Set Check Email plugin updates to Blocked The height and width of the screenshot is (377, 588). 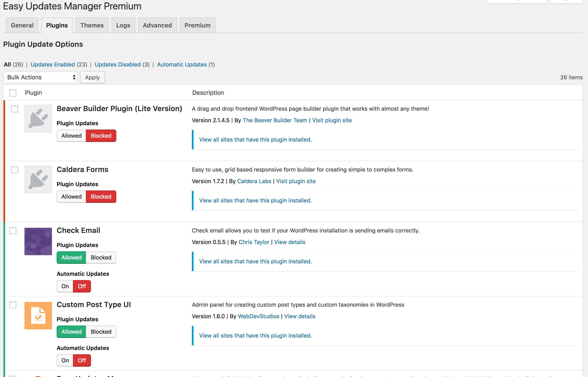click(x=101, y=258)
